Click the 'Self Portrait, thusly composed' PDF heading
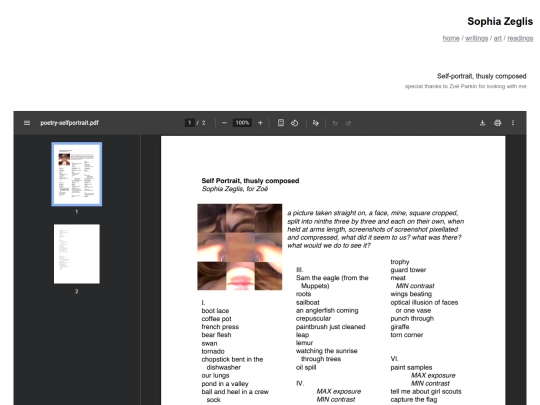This screenshot has width=540, height=405. tap(250, 181)
